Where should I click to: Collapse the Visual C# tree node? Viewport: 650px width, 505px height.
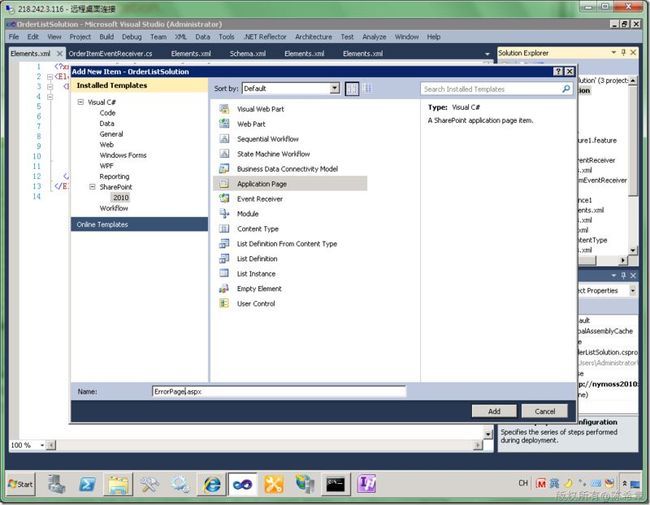[x=80, y=102]
